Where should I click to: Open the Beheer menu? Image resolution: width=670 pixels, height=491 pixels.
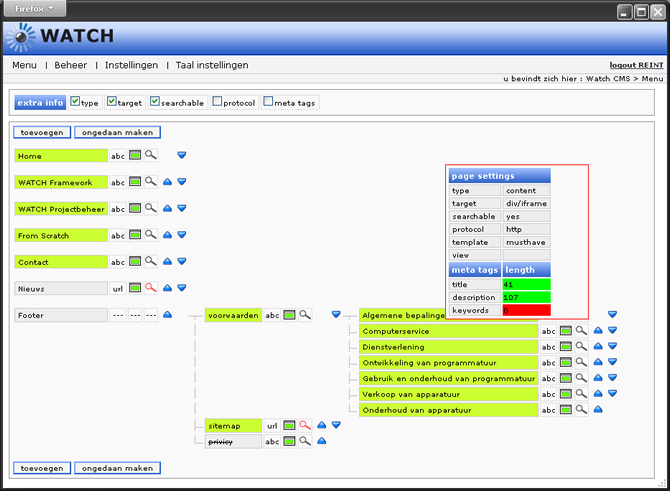coord(71,65)
